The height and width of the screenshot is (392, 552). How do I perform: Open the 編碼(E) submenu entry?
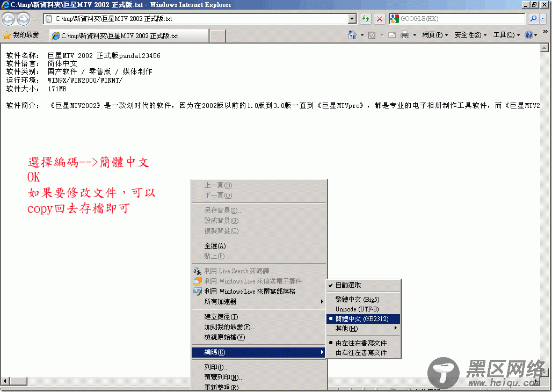258,352
